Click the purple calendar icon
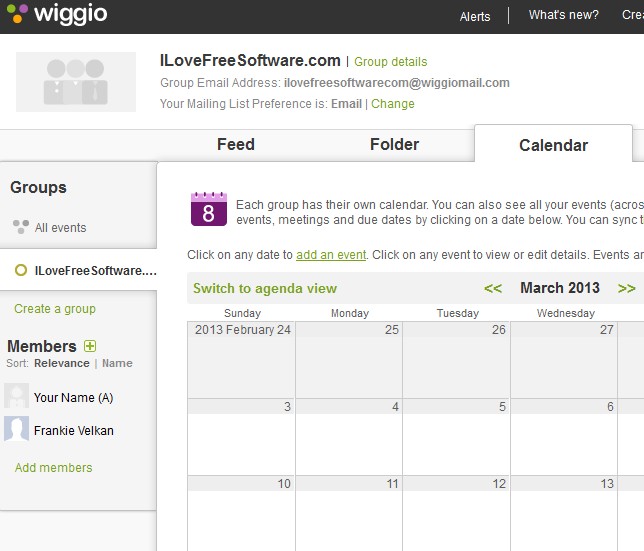 [x=208, y=209]
